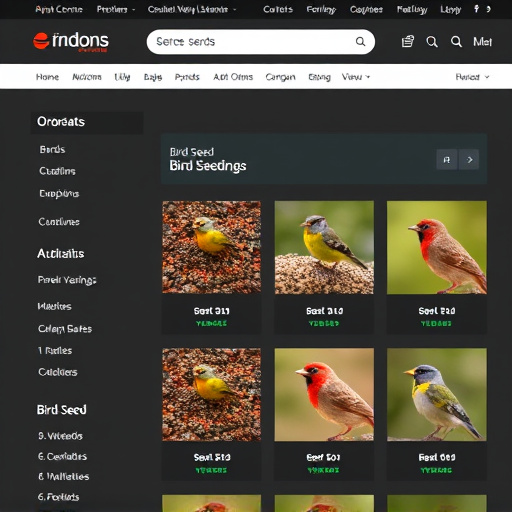Click the Ororeats sidebar heading

[x=61, y=122]
